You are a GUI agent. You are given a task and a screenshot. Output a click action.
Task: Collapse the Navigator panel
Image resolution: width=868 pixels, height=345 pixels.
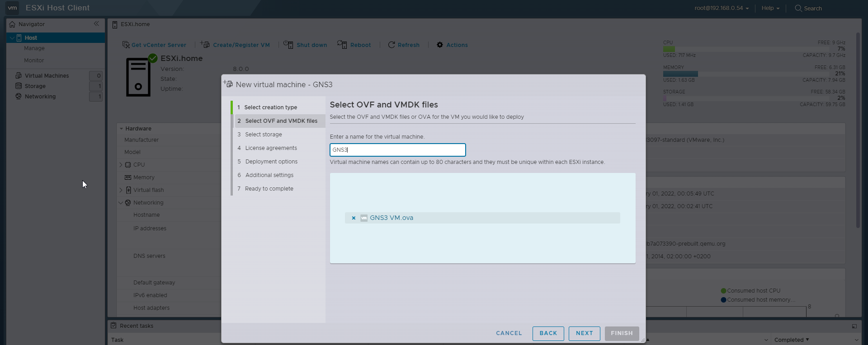96,24
